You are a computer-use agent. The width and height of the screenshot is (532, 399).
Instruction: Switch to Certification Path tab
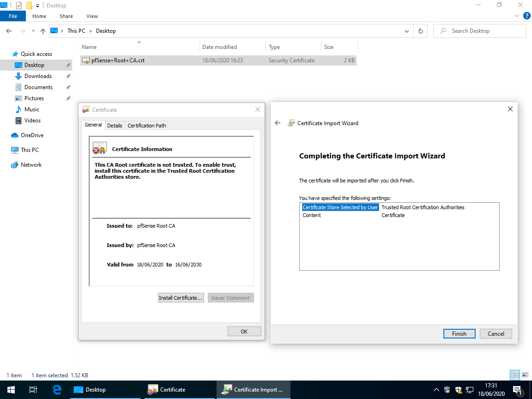click(x=146, y=126)
